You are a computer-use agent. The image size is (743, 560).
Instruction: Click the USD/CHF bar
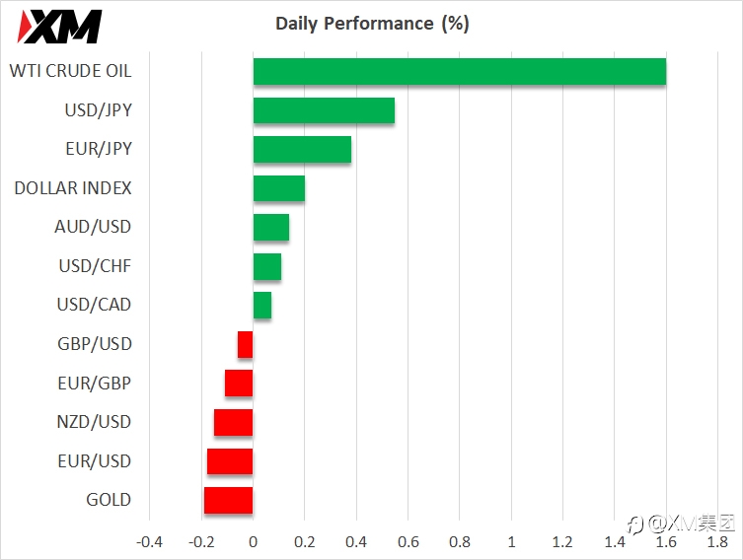point(267,266)
